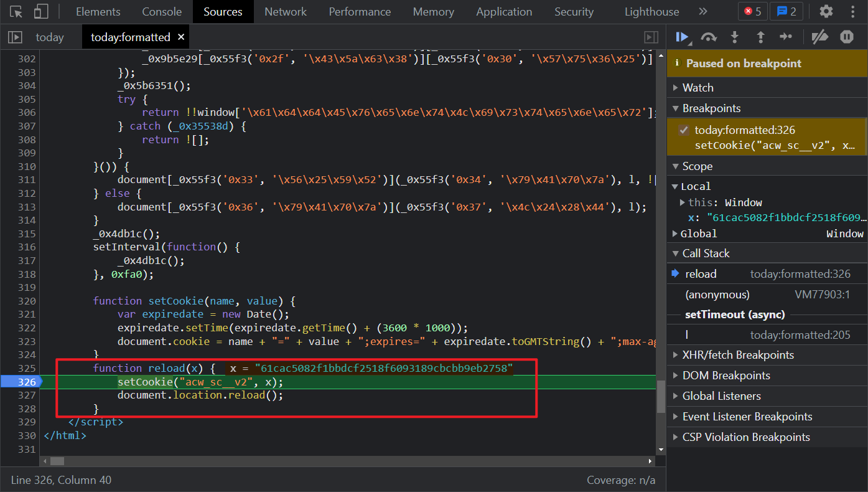Click the horizontal scrollbar in code editor
Screen dimensions: 868x492
57,461
